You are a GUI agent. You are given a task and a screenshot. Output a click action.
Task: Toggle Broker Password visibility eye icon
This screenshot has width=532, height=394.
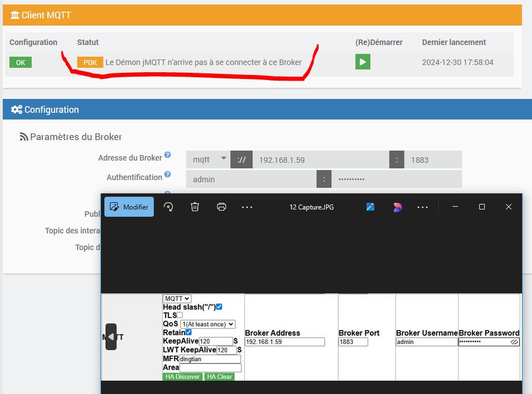point(514,342)
